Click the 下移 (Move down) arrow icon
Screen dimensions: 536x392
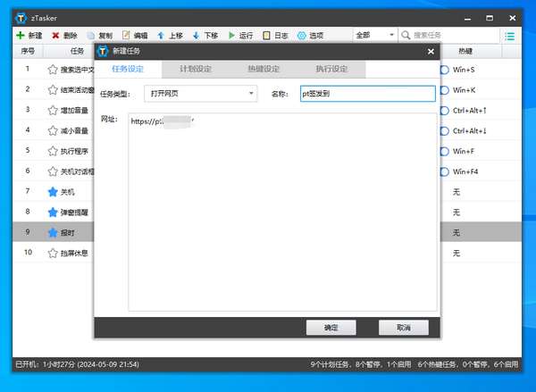[197, 35]
